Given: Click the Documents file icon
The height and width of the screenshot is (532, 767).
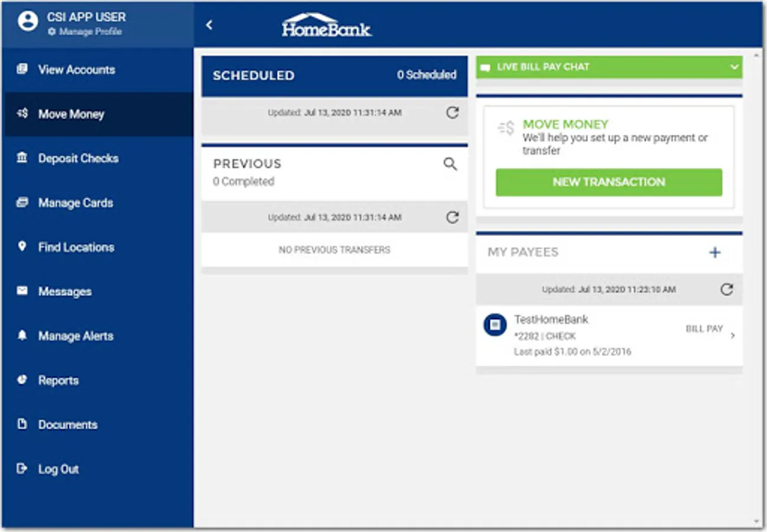Looking at the screenshot, I should tap(22, 424).
